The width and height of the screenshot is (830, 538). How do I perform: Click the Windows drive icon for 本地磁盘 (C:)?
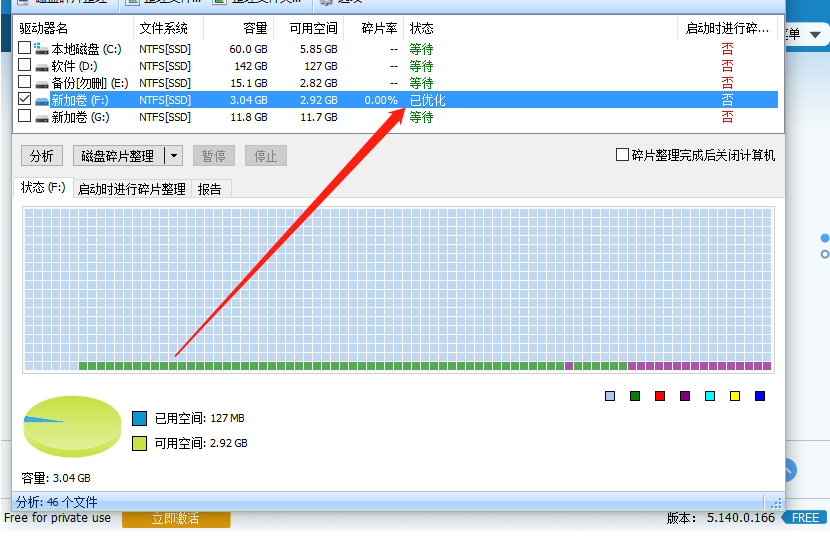pyautogui.click(x=41, y=48)
